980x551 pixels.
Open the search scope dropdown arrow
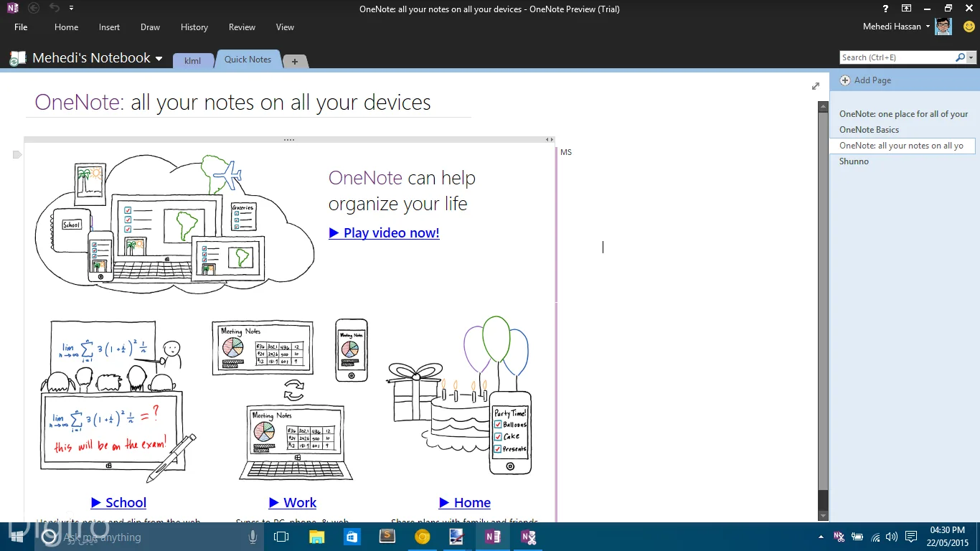click(971, 57)
